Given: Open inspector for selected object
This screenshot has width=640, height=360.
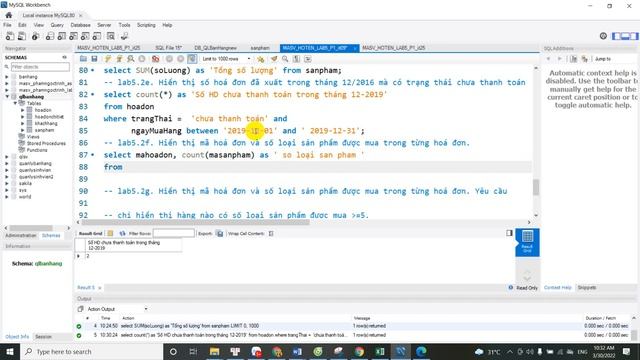Looking at the screenshot, I should (36, 36).
